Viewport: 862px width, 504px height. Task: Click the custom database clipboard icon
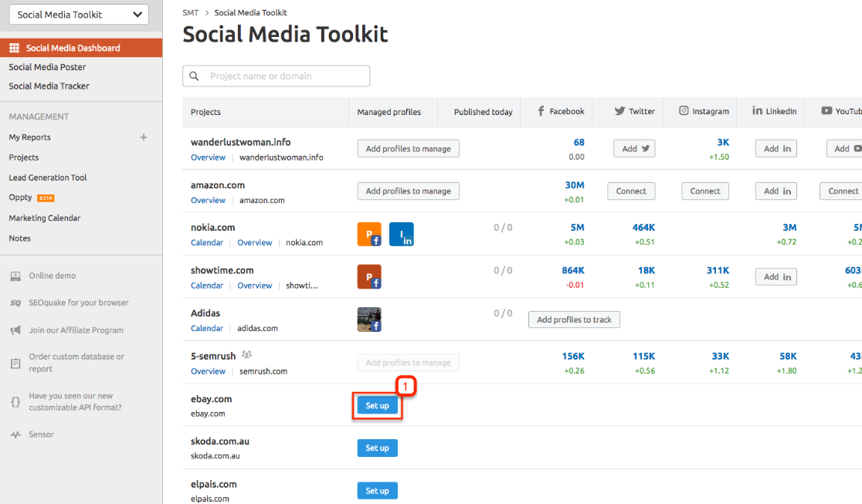[x=15, y=364]
